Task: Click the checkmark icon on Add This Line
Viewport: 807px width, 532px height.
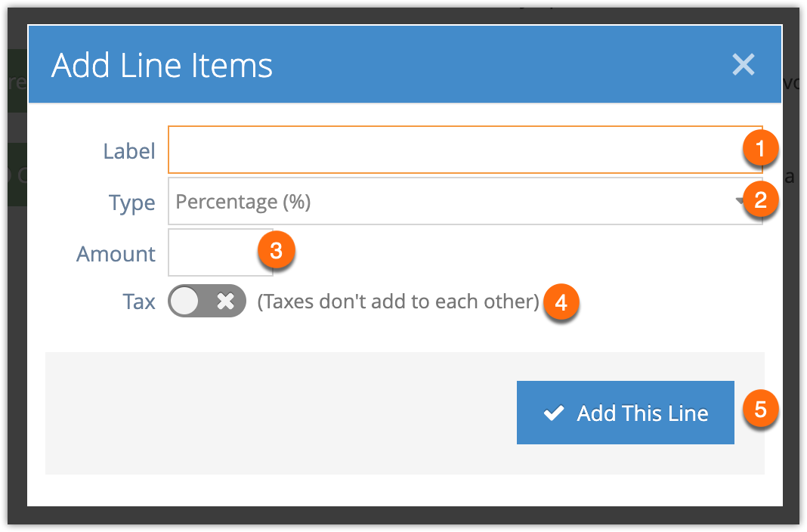Action: pos(554,413)
